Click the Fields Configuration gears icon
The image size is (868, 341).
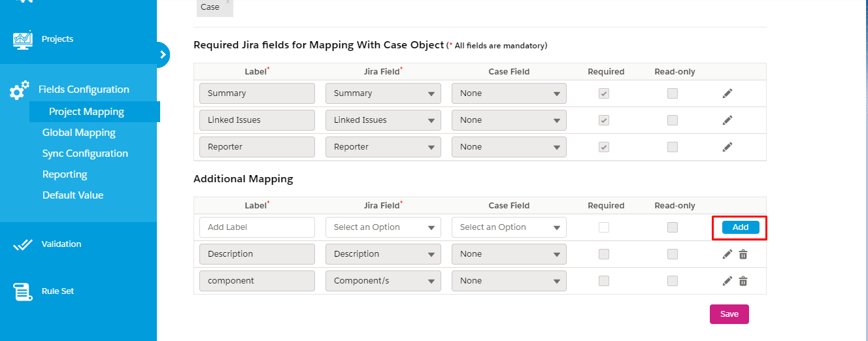(x=20, y=90)
